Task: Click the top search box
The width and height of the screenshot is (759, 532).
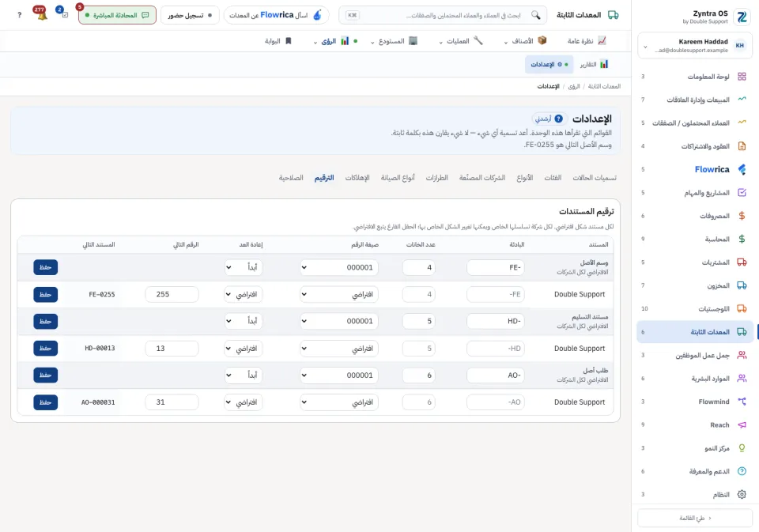Action: pyautogui.click(x=443, y=15)
